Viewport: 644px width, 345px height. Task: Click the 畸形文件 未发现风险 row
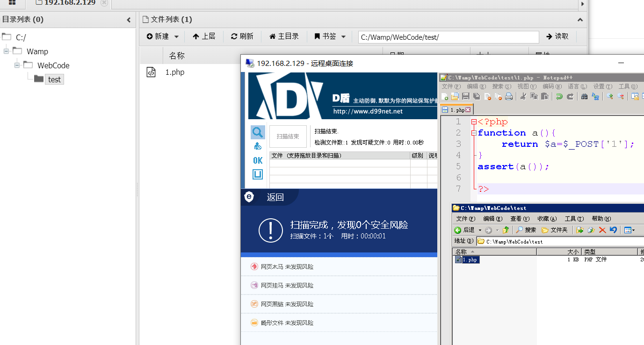[339, 323]
